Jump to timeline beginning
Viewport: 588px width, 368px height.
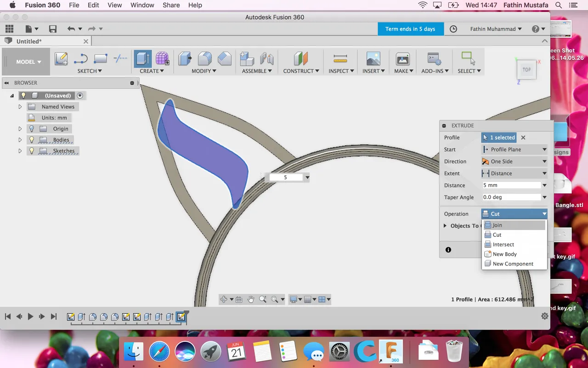click(x=8, y=316)
